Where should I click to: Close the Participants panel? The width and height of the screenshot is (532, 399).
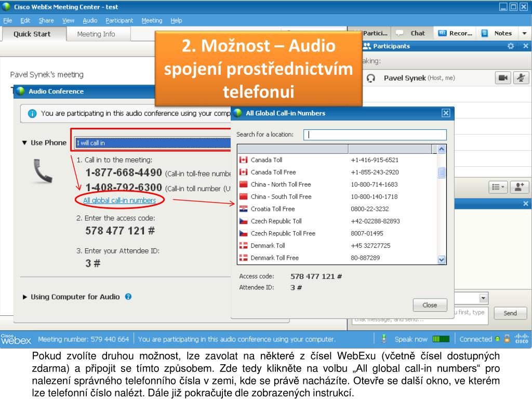pyautogui.click(x=526, y=46)
